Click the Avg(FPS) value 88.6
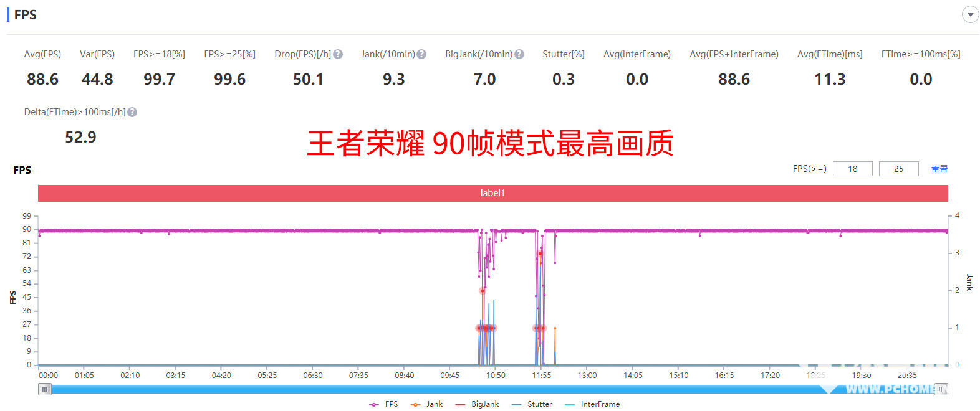The image size is (980, 411). [x=42, y=80]
